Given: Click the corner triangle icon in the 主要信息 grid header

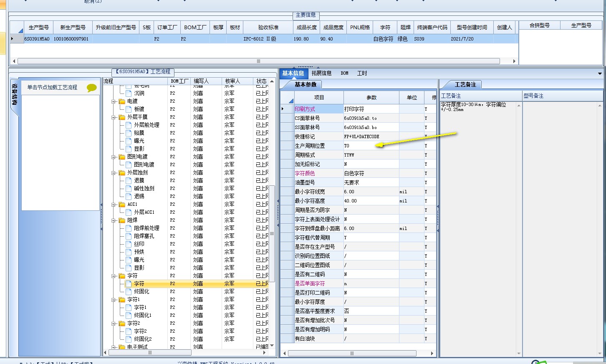Looking at the screenshot, I should coord(20,30).
